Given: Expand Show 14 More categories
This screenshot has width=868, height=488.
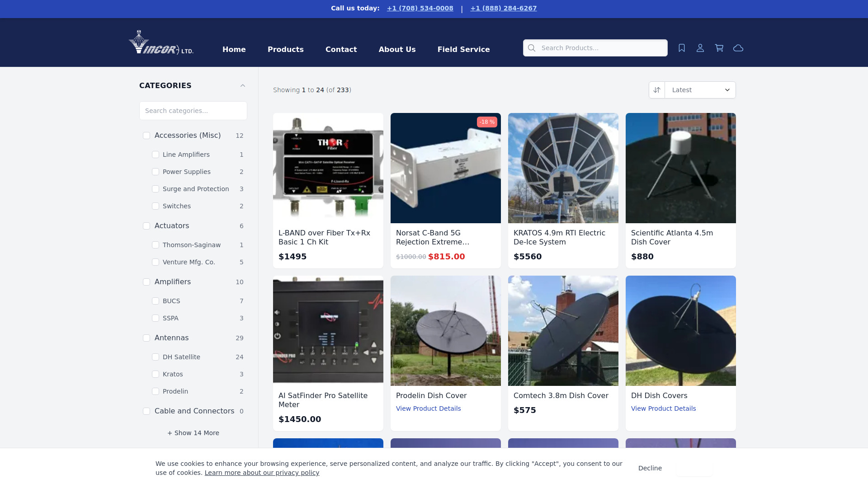Looking at the screenshot, I should tap(193, 433).
